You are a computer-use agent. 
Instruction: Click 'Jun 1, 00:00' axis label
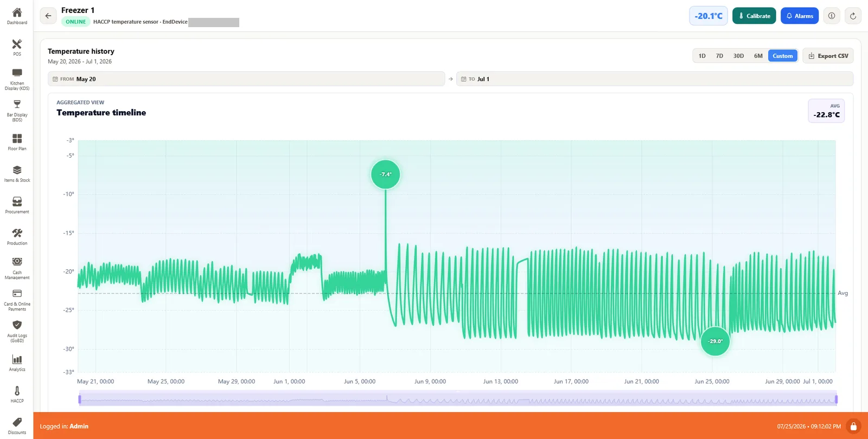tap(289, 382)
